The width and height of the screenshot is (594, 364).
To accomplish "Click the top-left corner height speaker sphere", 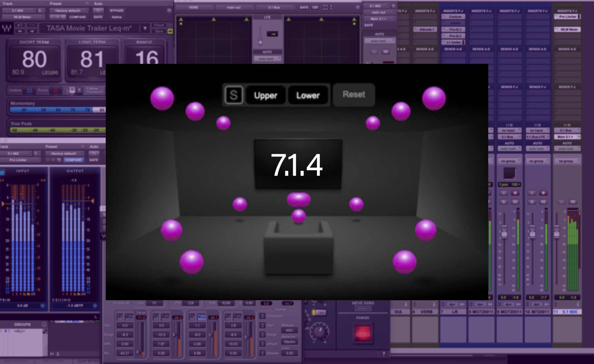I will point(162,98).
